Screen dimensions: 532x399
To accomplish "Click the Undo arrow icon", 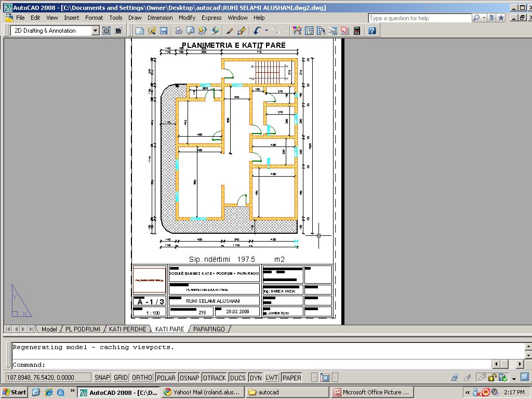I will tap(257, 31).
